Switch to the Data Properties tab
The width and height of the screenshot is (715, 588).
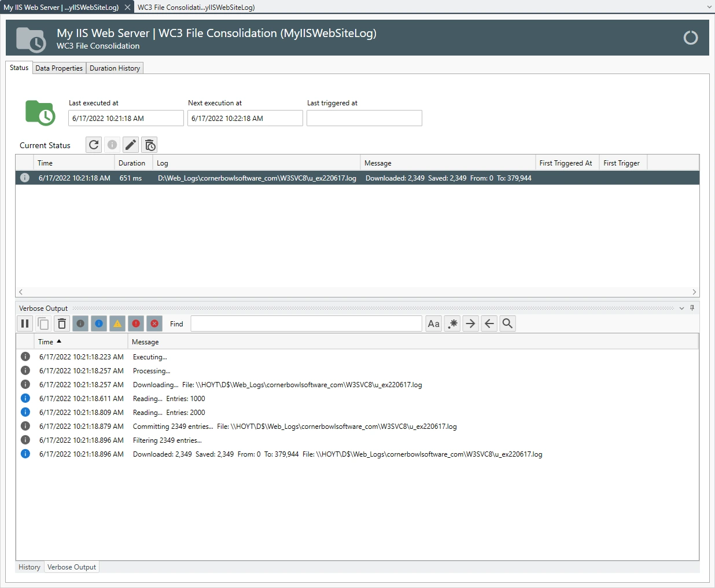click(x=59, y=68)
